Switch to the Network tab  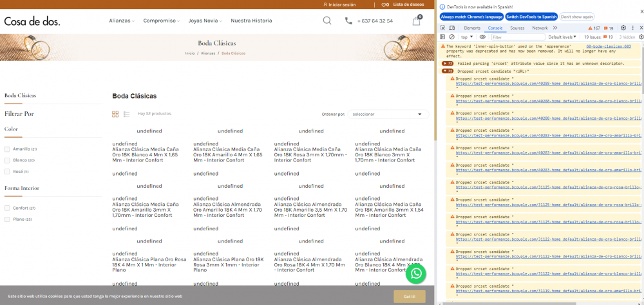(x=540, y=28)
